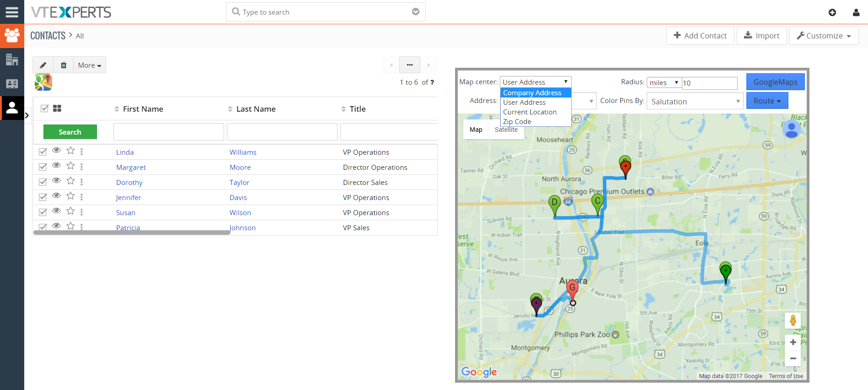Expand the sidebar with the chevron arrow
Image resolution: width=868 pixels, height=390 pixels.
coord(27,115)
